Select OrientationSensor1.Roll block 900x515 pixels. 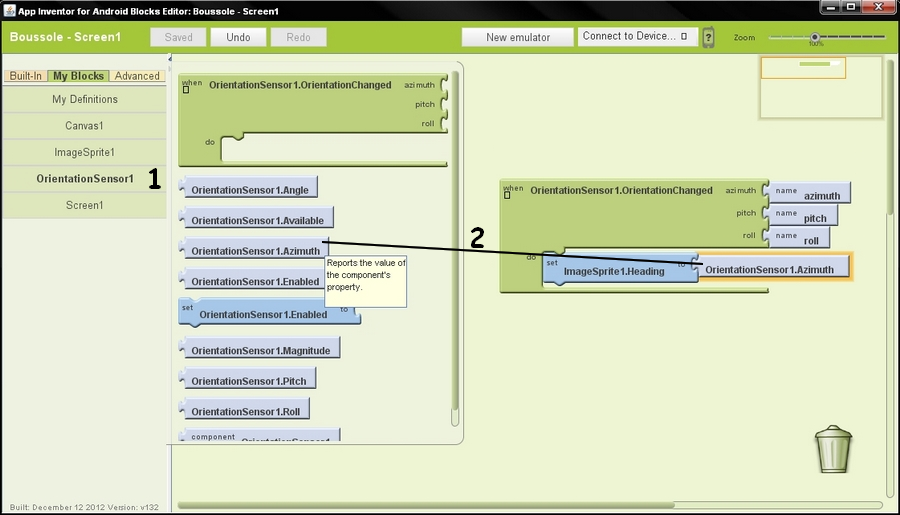[x=245, y=409]
